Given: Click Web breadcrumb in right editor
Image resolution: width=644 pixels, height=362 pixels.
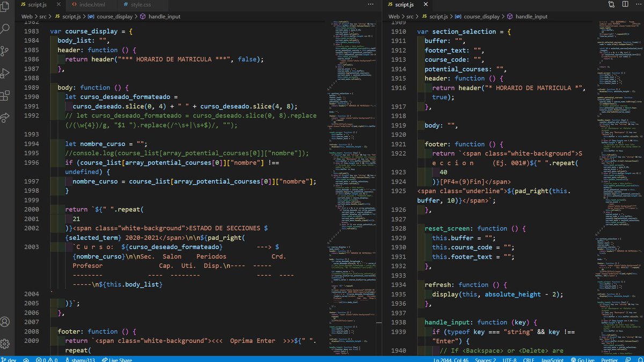Looking at the screenshot, I should coord(394,17).
